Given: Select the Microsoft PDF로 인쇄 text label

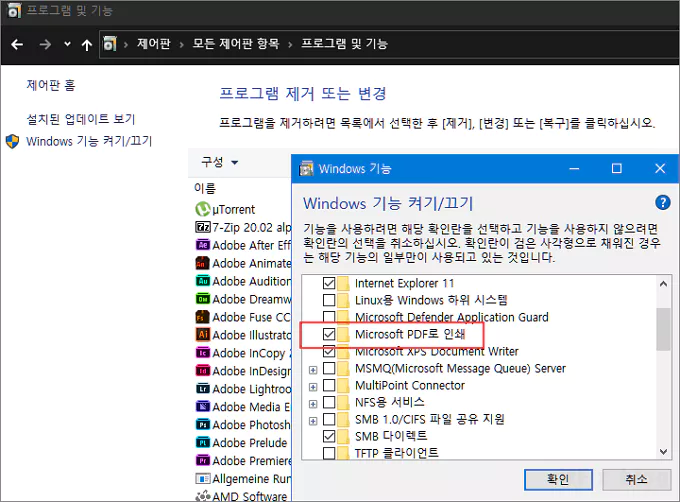Looking at the screenshot, I should (x=410, y=334).
